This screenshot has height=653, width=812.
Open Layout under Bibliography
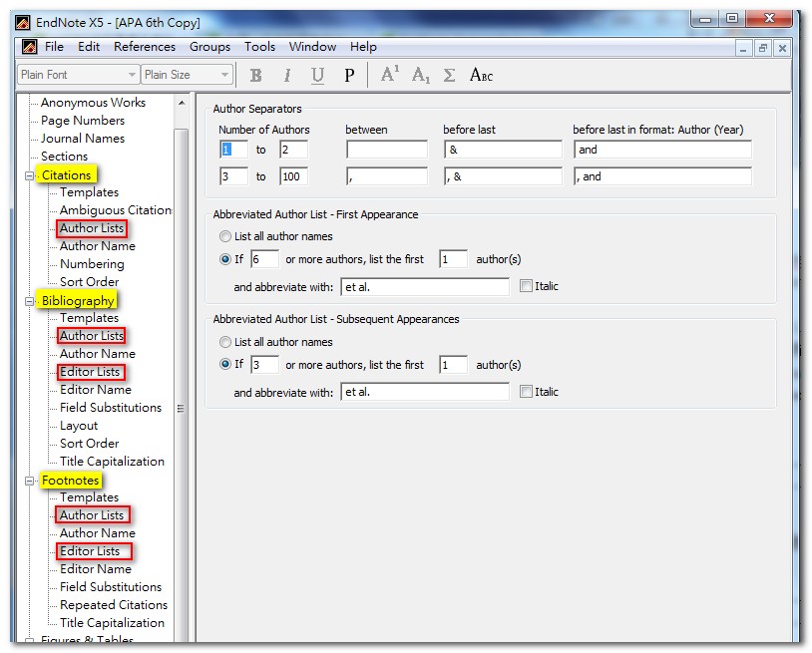click(79, 426)
